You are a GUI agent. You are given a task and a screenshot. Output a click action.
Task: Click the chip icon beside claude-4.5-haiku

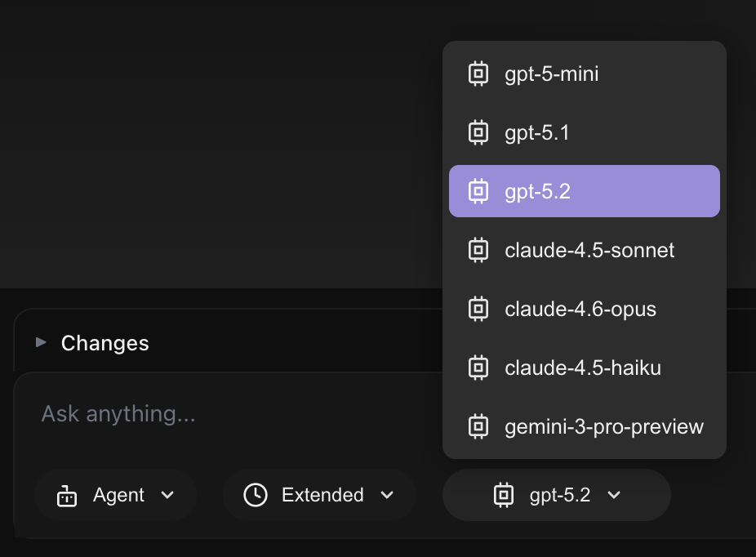point(478,368)
